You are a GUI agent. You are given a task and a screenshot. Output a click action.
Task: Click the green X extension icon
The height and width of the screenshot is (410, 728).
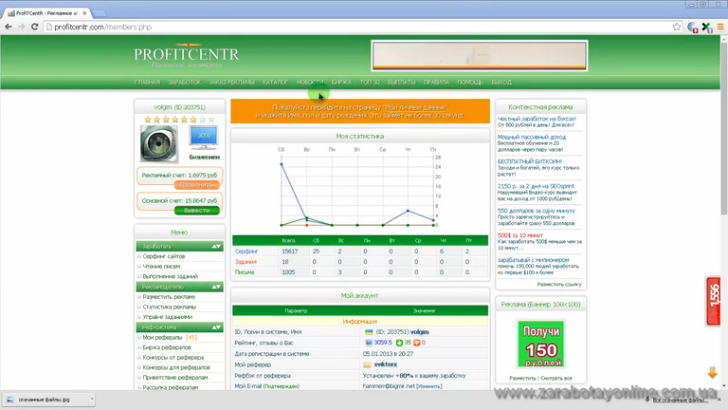[707, 27]
